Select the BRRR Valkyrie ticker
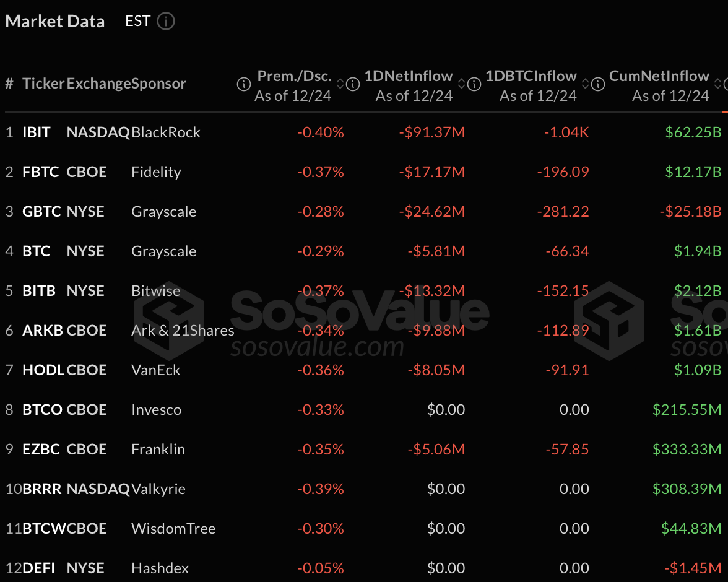728x582 pixels. 42,489
